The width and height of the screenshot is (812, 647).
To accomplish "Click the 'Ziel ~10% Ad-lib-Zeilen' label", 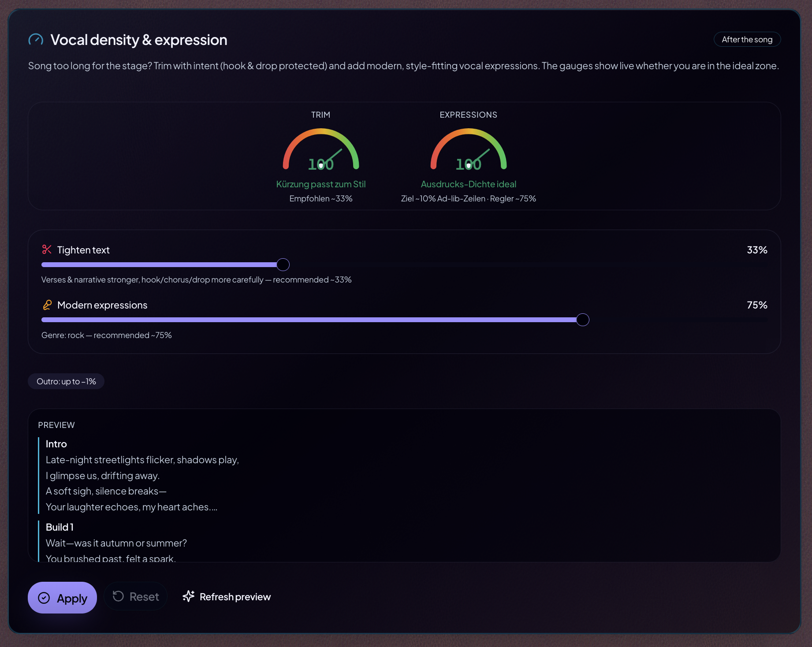I will click(443, 198).
